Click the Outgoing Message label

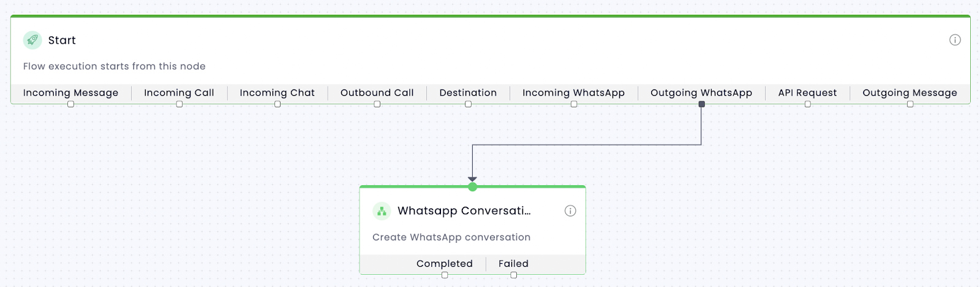pos(910,93)
